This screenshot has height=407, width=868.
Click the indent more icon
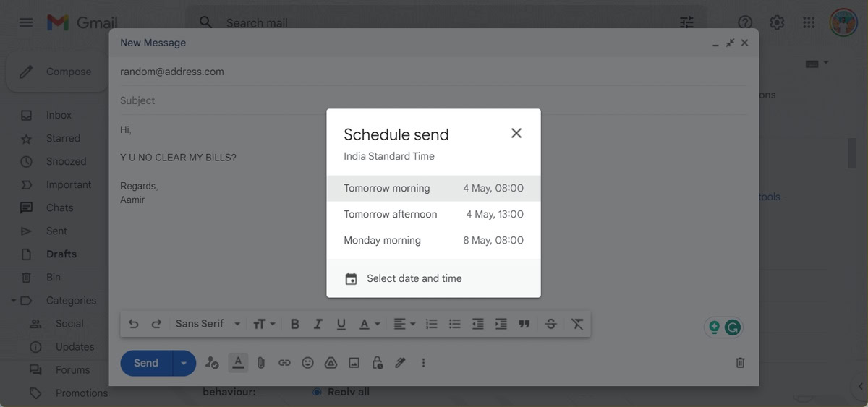[x=501, y=324]
